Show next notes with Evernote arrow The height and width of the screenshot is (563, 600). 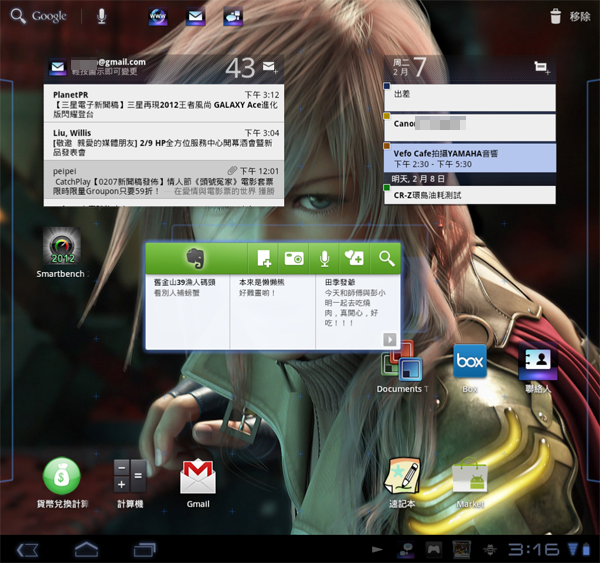(x=390, y=339)
